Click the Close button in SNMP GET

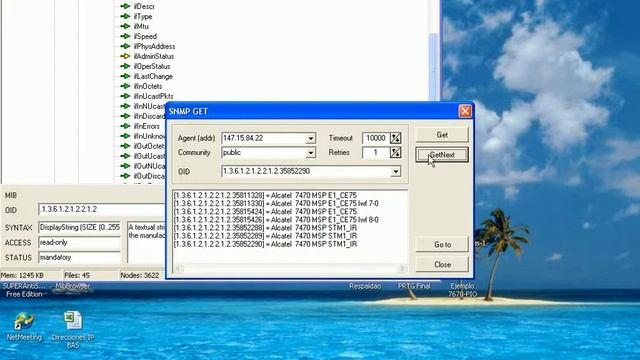(442, 264)
